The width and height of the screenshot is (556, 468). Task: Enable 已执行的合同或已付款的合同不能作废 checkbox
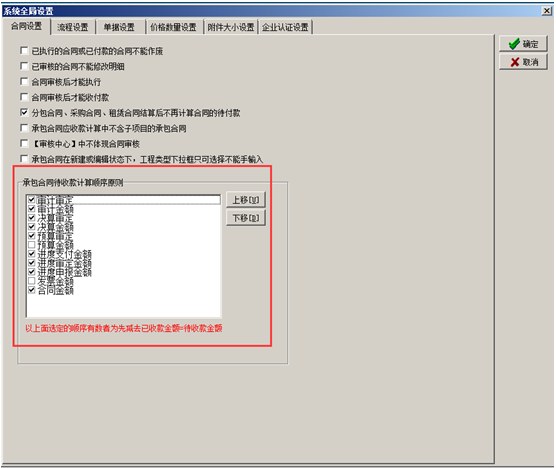point(24,51)
